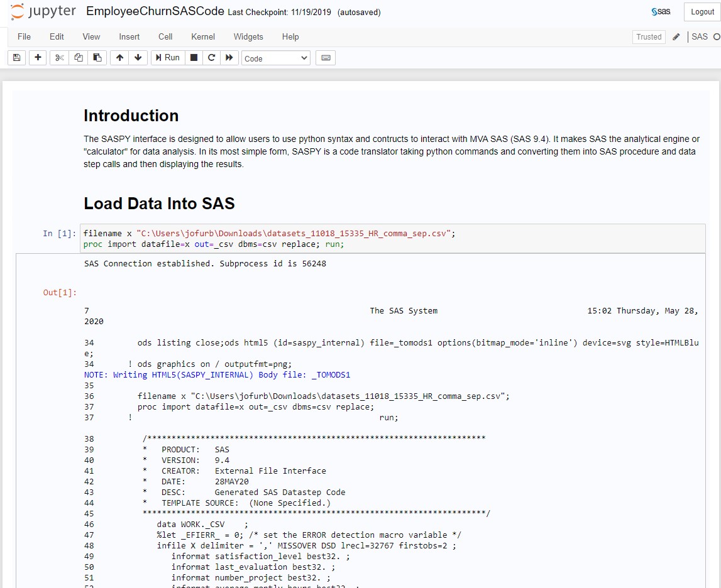Open the Edit menu
Image resolution: width=721 pixels, height=588 pixels.
(x=57, y=36)
